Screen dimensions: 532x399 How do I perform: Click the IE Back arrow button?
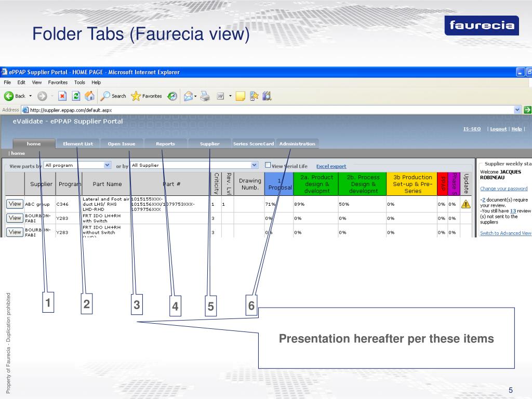point(9,96)
